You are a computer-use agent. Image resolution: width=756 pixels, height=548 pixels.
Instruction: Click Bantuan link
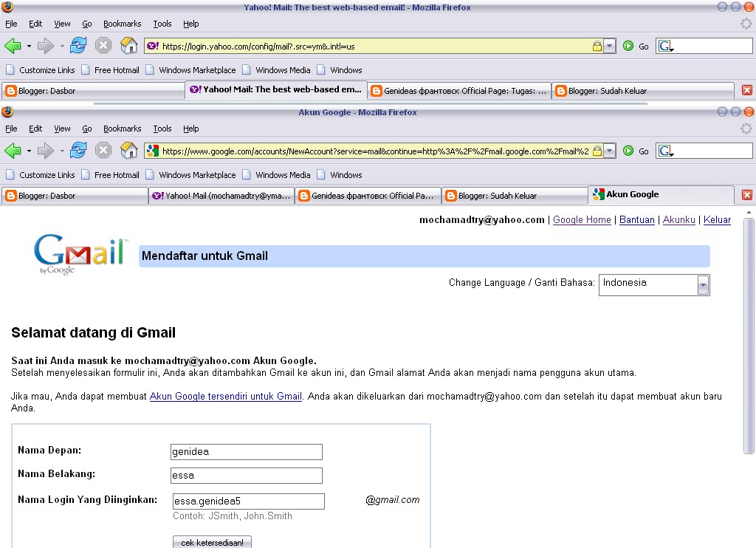637,219
